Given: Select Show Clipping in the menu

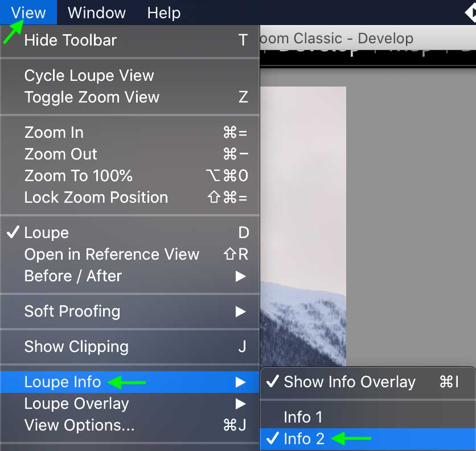Looking at the screenshot, I should click(x=130, y=347).
